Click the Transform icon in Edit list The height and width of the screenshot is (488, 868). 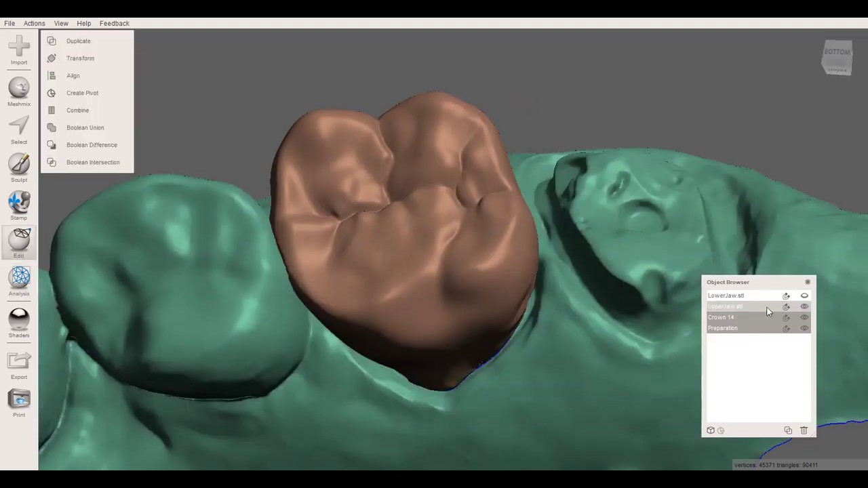click(x=52, y=58)
